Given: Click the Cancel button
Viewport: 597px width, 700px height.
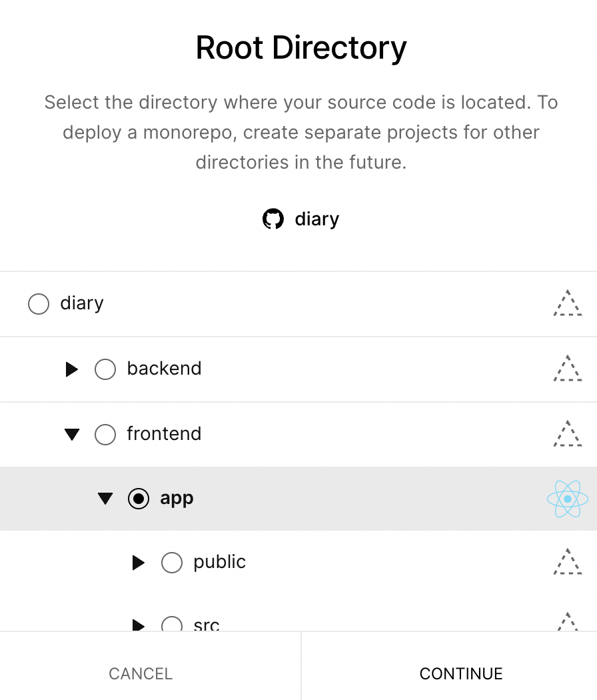Looking at the screenshot, I should click(x=141, y=673).
